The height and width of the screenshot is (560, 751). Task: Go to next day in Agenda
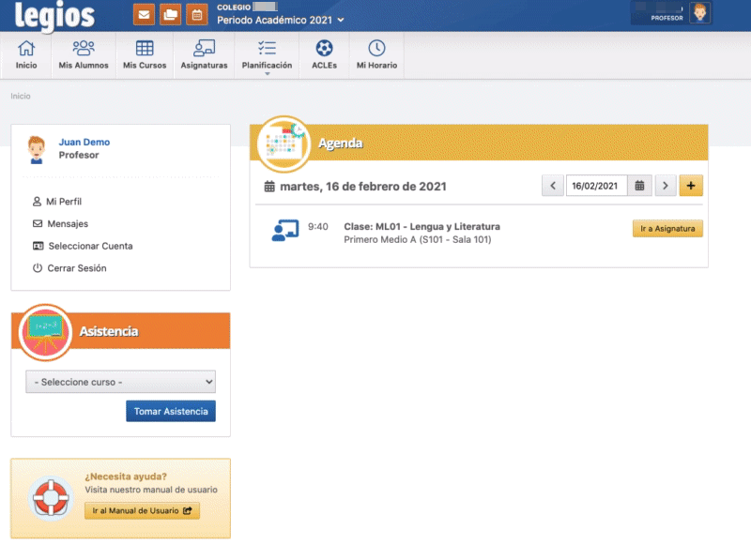click(666, 186)
